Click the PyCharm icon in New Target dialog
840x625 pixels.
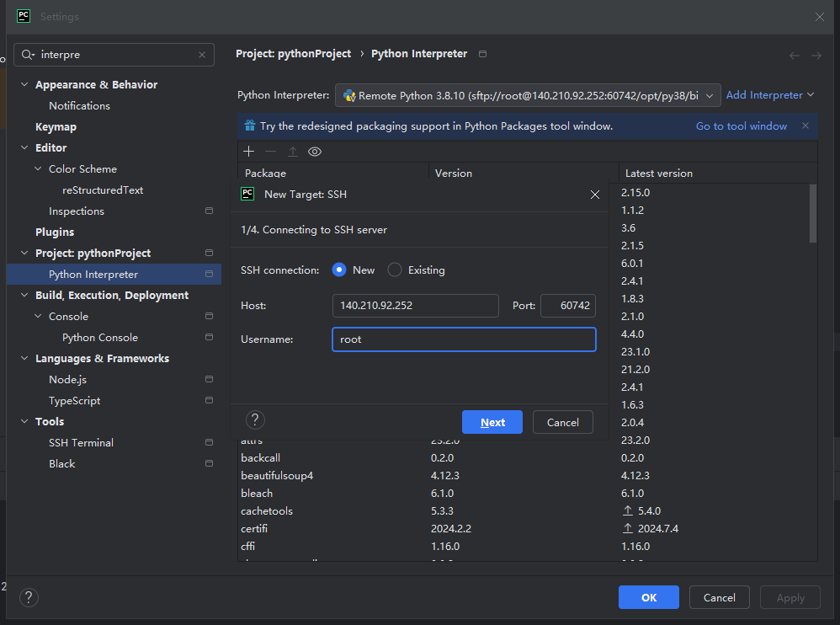coord(247,194)
